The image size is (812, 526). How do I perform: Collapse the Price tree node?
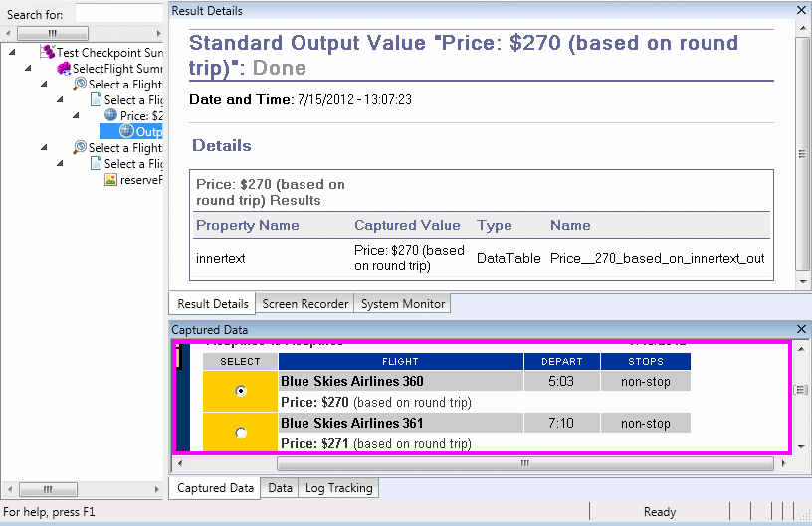click(x=75, y=115)
